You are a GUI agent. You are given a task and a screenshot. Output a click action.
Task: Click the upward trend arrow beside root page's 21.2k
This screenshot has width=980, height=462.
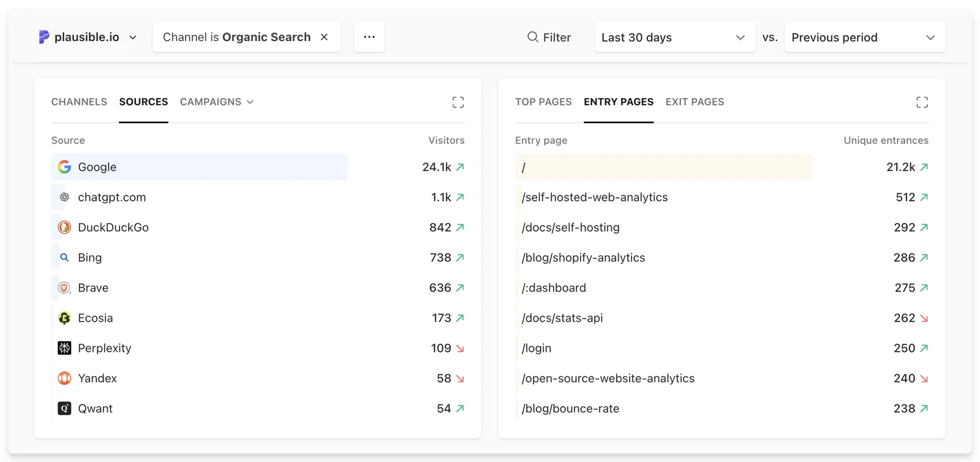point(924,167)
